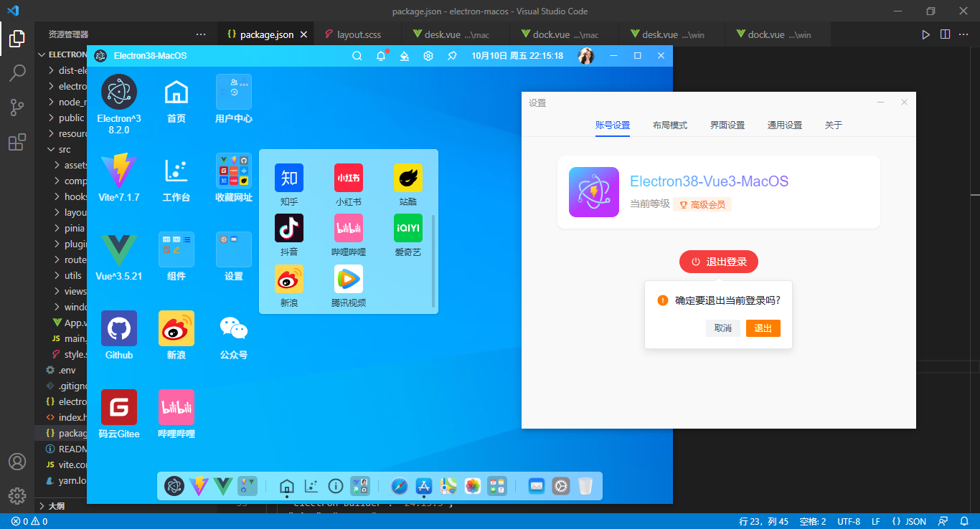Click the Safari compass icon in the dock
The height and width of the screenshot is (529, 980).
pyautogui.click(x=400, y=486)
